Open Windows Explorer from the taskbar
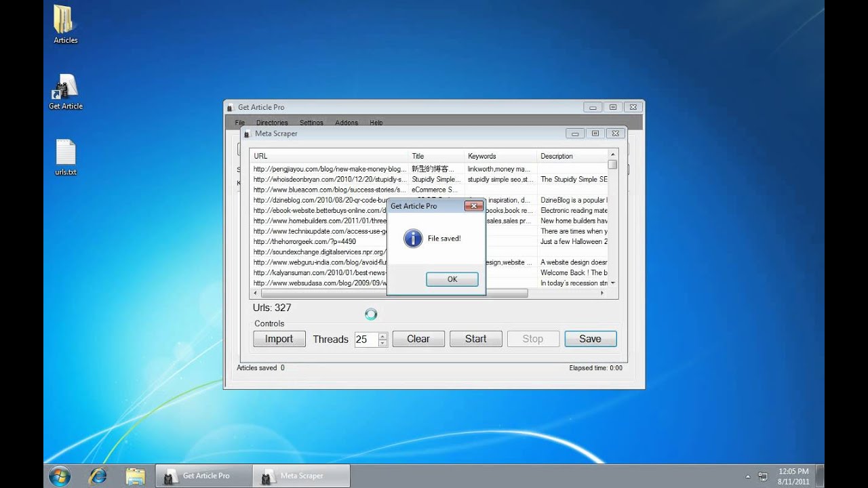 (136, 476)
